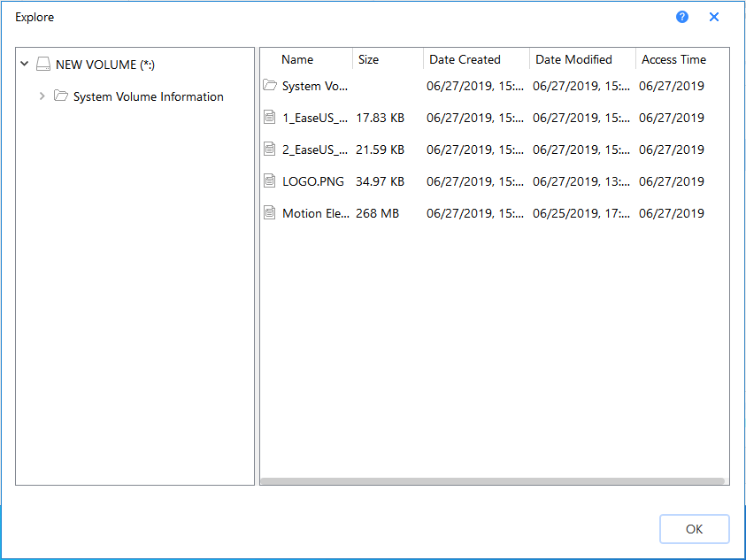Expand the System Volume Information node
The width and height of the screenshot is (746, 560).
(x=42, y=96)
